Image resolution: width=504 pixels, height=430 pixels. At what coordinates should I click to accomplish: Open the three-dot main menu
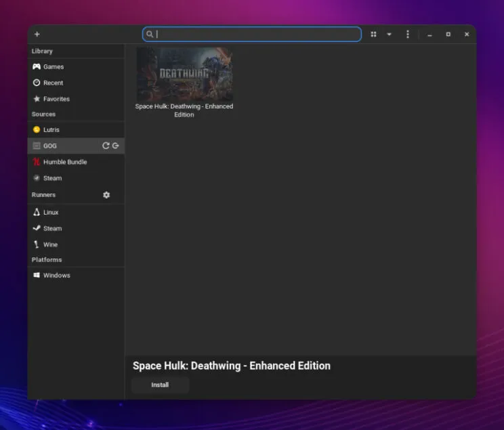[x=408, y=34]
